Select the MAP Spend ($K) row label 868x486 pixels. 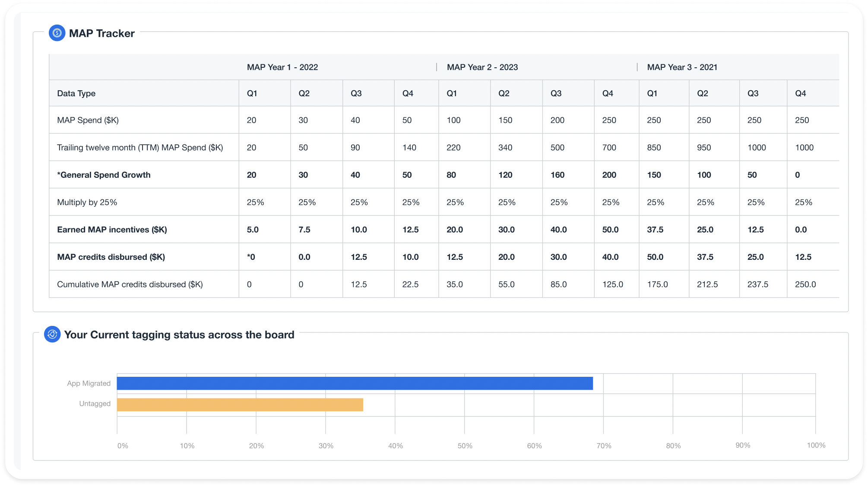point(88,120)
